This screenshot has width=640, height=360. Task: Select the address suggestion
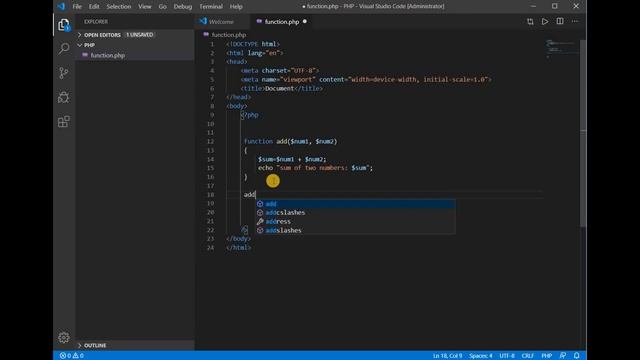(x=356, y=222)
